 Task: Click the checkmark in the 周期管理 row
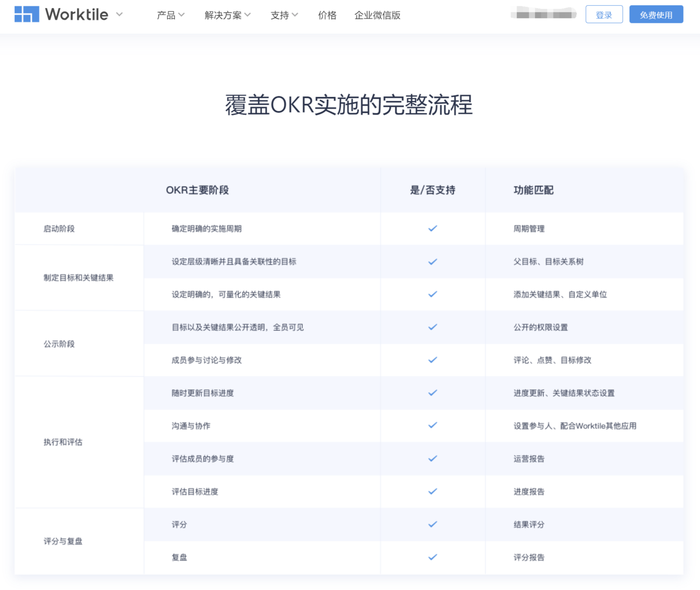[x=432, y=228]
